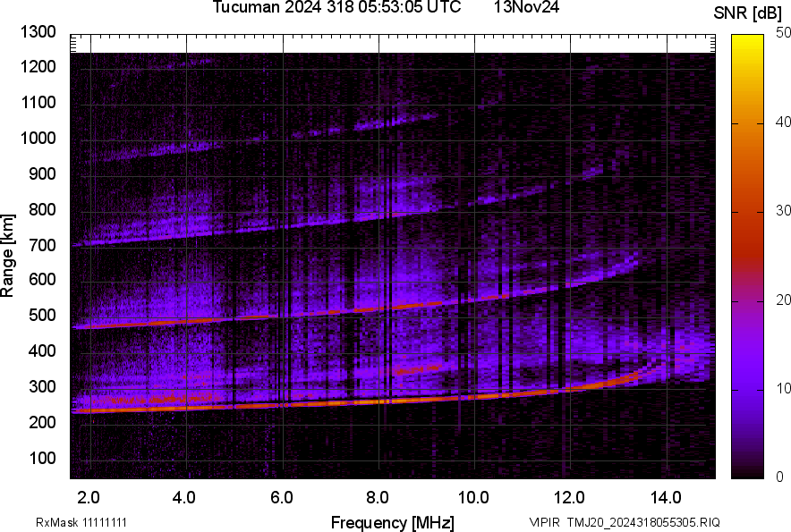Click the VIPIR TMJ20_2024318055305.RIQ filename
This screenshot has width=791, height=532.
[625, 522]
